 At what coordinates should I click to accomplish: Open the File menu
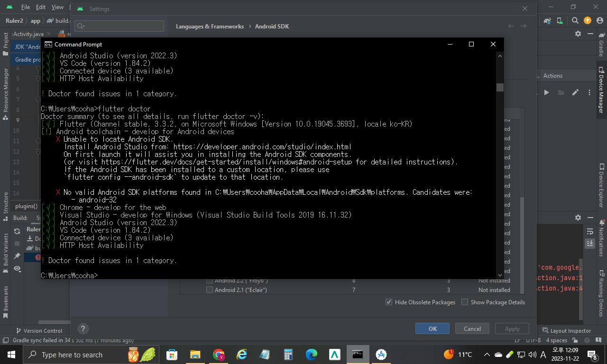coord(26,7)
